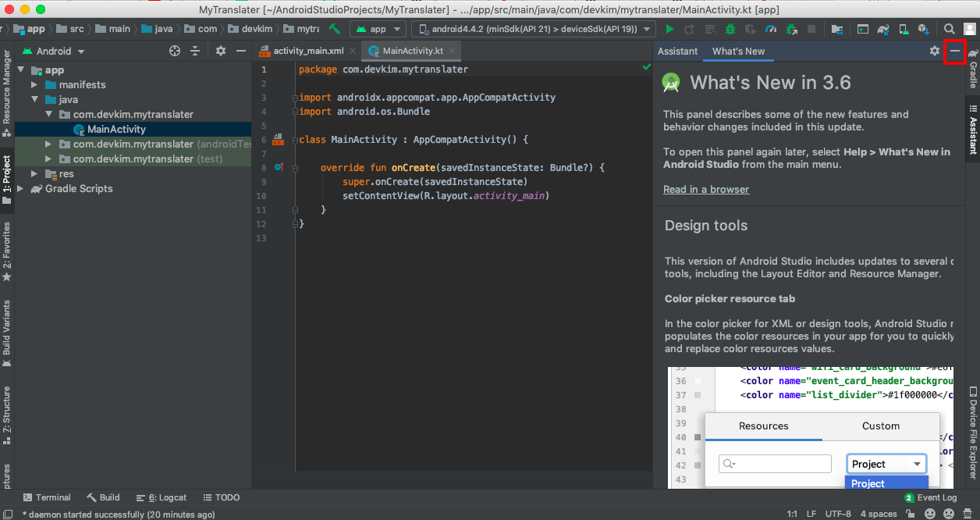Toggle the Device File Explorer tool window
This screenshot has width=980, height=520.
pyautogui.click(x=973, y=433)
